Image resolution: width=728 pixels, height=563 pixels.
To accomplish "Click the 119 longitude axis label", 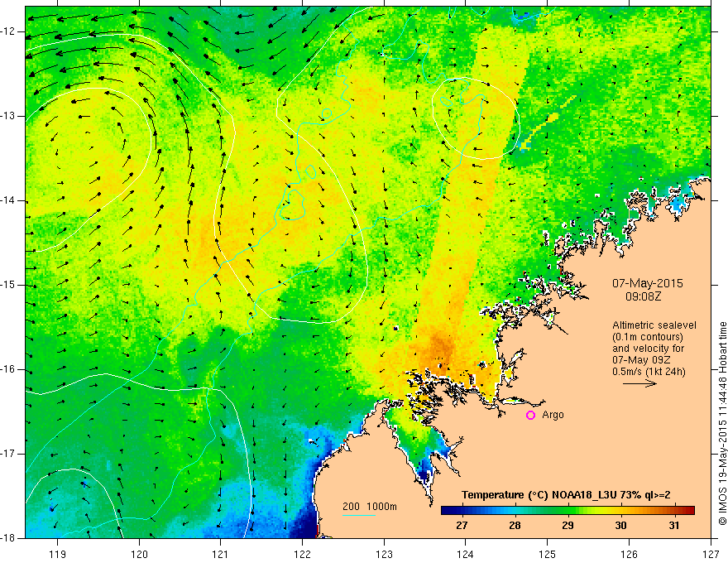I will 58,554.
